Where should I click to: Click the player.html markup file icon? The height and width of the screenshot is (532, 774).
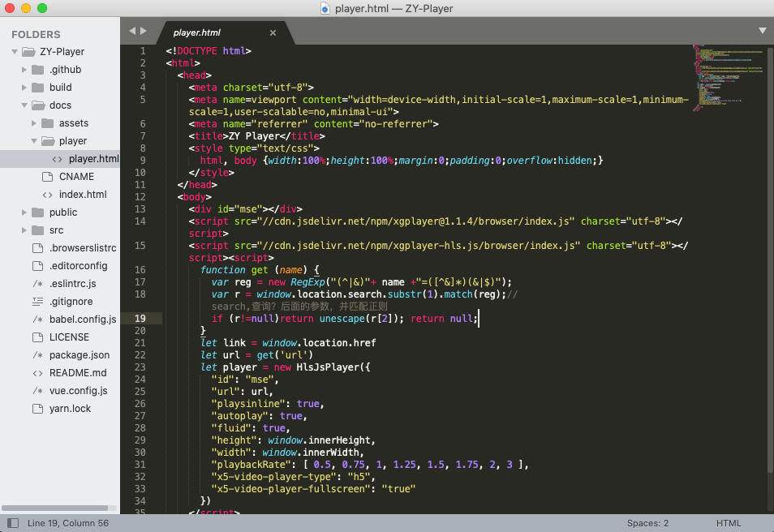pyautogui.click(x=58, y=159)
